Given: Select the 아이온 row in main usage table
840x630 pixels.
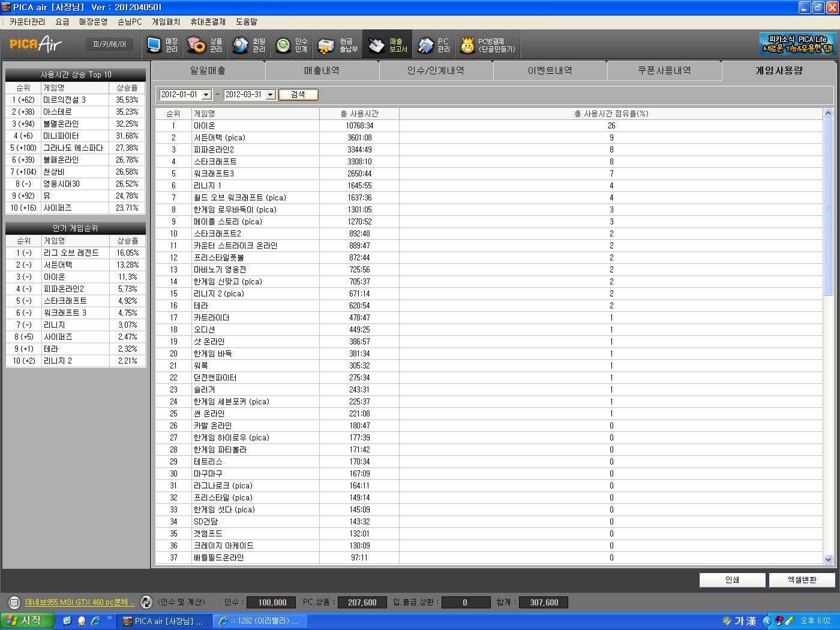Looking at the screenshot, I should pos(489,125).
